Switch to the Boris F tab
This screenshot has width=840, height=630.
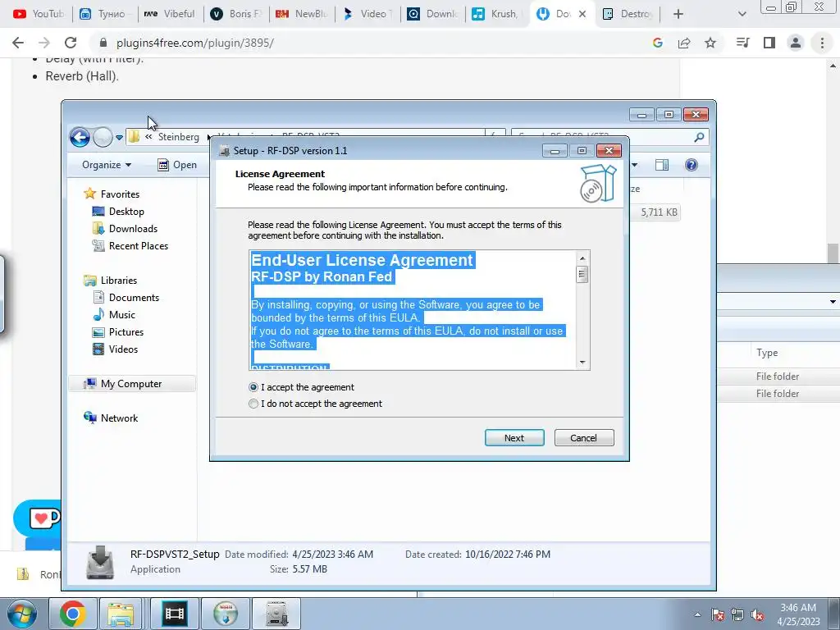(x=235, y=14)
